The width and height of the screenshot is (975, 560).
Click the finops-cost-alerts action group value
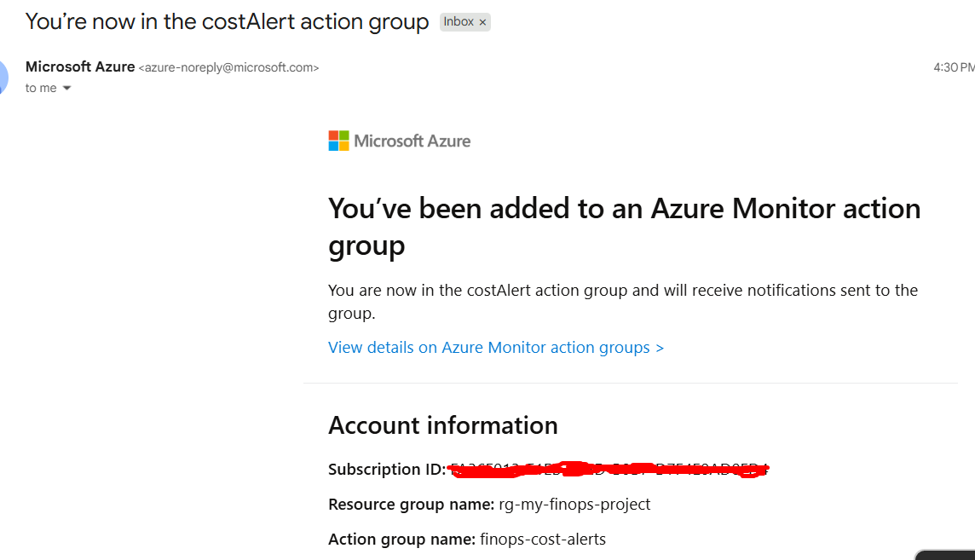pos(542,539)
